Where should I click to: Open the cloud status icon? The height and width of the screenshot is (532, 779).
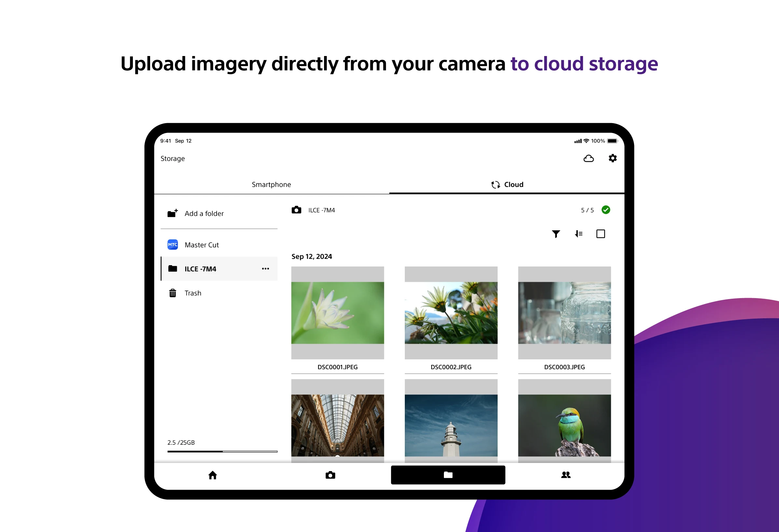(588, 159)
